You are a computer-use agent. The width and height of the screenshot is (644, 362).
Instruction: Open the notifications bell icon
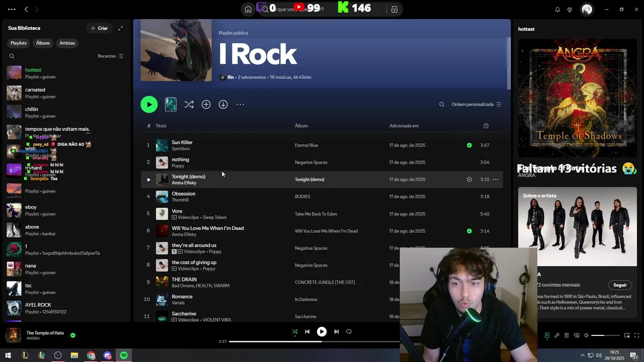(557, 9)
